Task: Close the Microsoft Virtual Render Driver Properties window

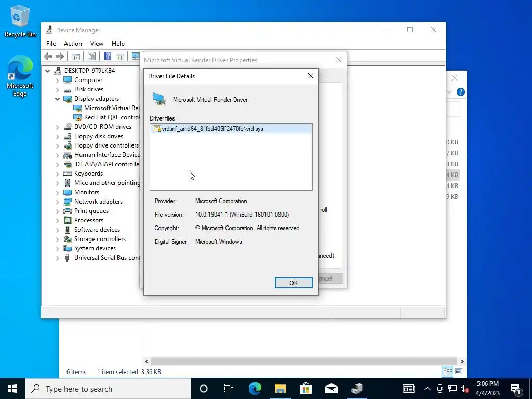Action: click(x=339, y=60)
